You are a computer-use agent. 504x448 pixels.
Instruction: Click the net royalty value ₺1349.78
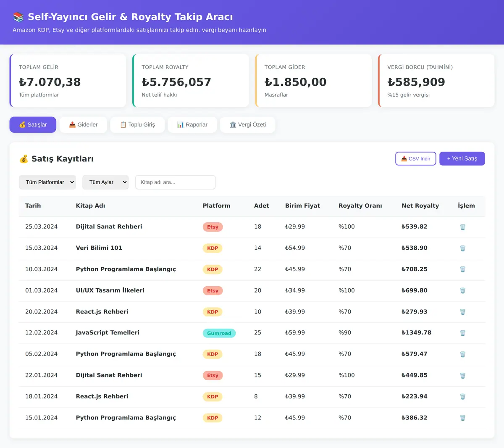tap(416, 332)
